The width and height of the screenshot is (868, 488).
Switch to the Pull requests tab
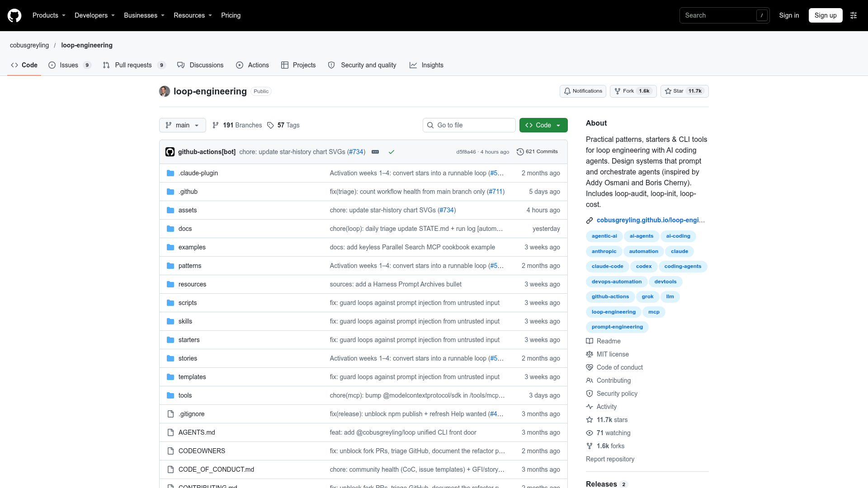click(x=134, y=65)
